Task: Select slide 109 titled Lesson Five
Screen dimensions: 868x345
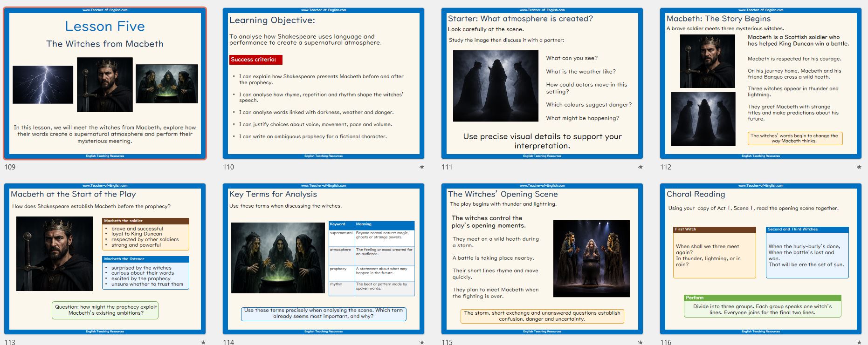Action: 105,83
